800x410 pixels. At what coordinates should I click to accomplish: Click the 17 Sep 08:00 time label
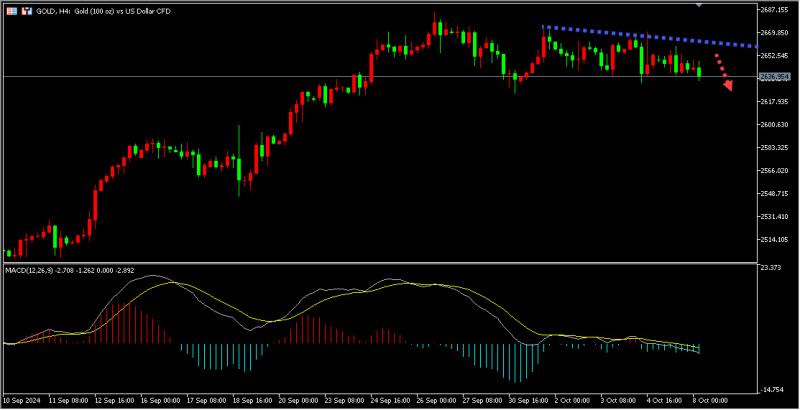point(207,401)
